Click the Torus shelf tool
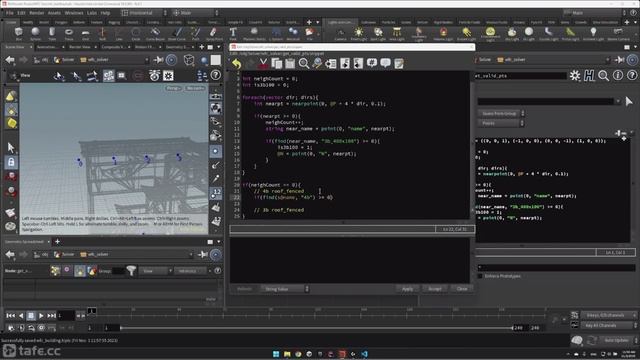The height and width of the screenshot is (360, 640). (69, 33)
